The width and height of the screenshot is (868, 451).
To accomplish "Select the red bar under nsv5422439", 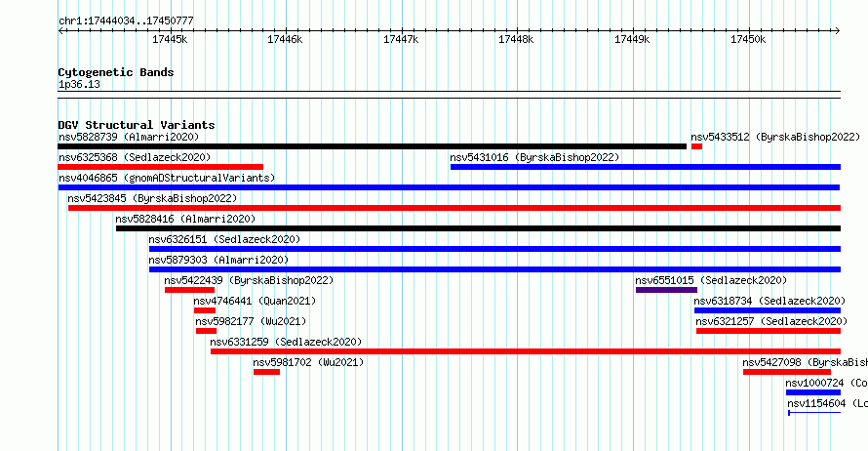I will (189, 290).
